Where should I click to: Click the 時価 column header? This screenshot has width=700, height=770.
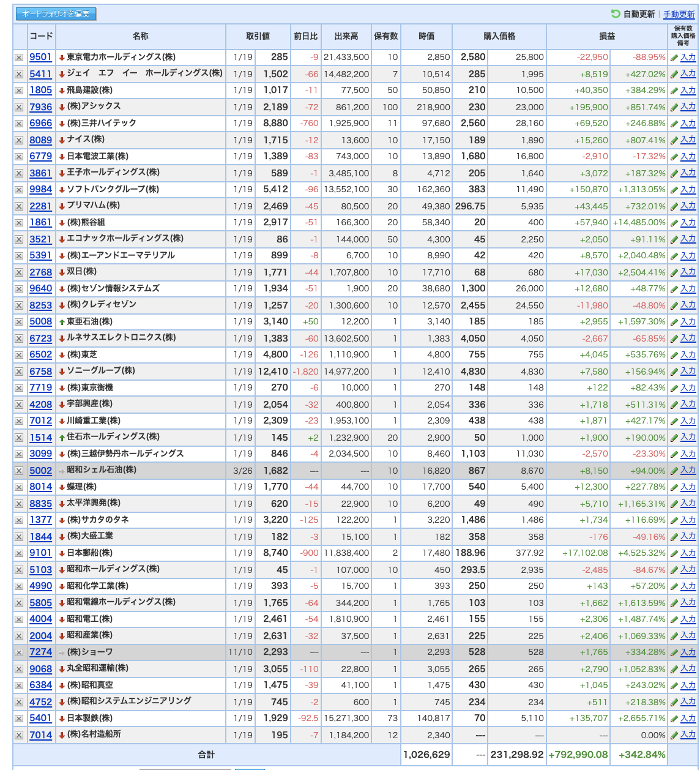(x=426, y=36)
